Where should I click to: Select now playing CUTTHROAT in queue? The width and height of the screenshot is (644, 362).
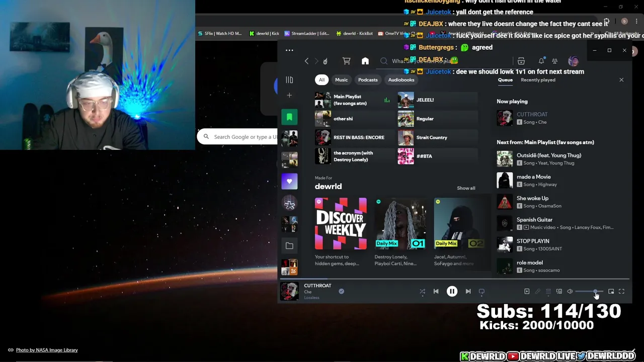(561, 118)
